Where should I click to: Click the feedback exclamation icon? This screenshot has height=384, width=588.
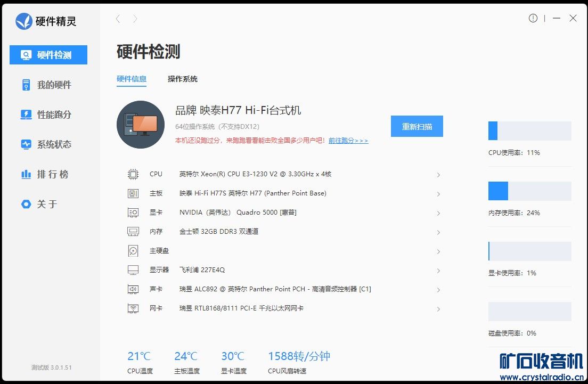[533, 18]
